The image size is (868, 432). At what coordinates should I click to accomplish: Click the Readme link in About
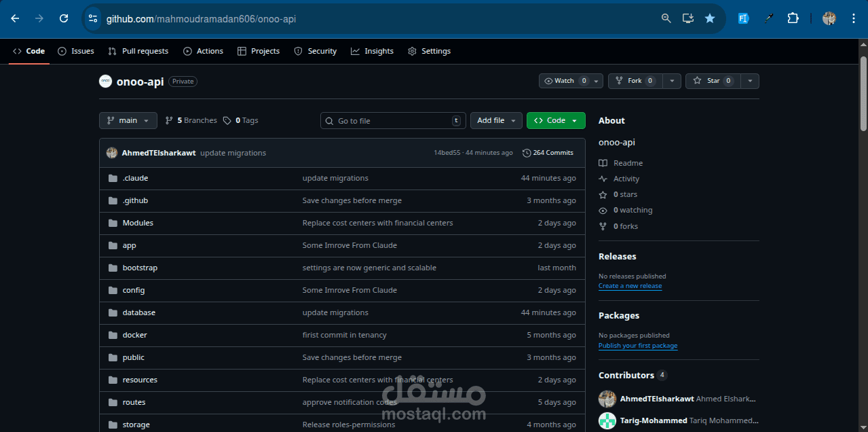(x=621, y=163)
